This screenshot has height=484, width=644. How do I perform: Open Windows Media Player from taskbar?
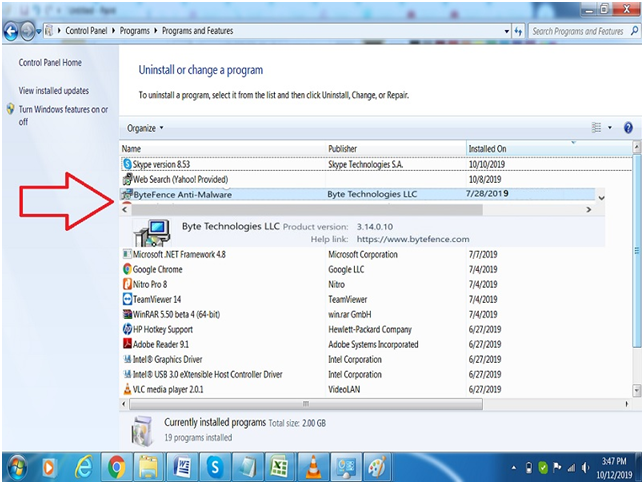[x=49, y=468]
